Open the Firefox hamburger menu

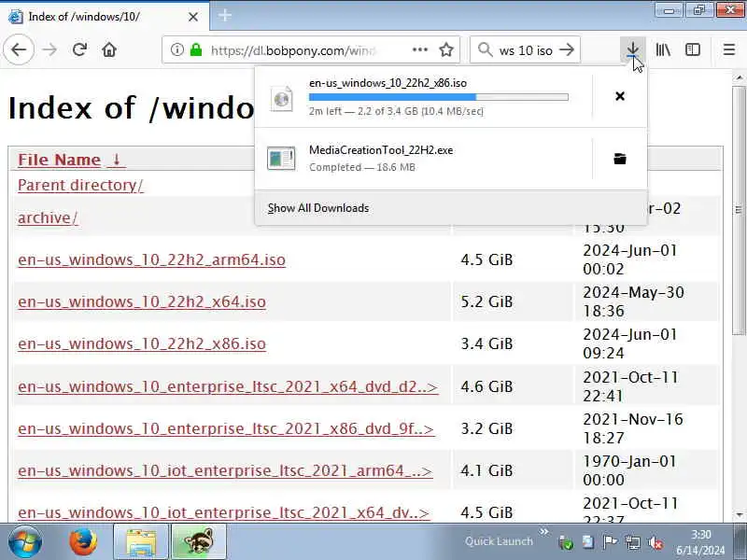(x=729, y=49)
